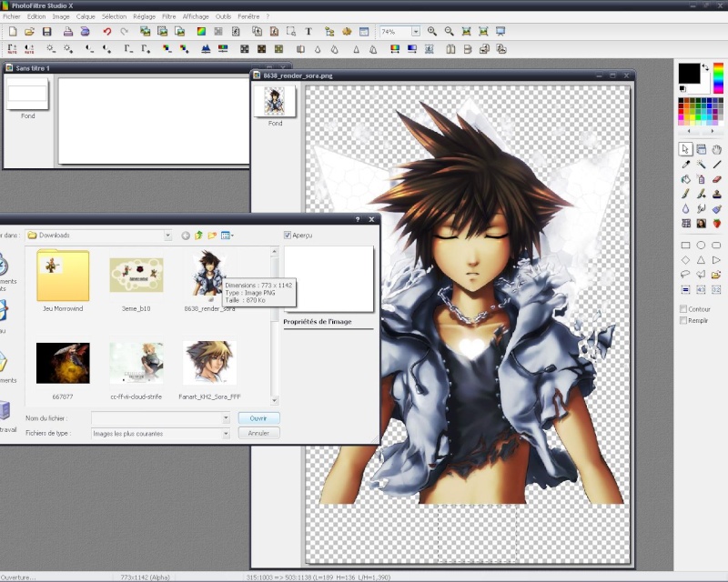Click the Save floppy disk icon

[x=46, y=32]
